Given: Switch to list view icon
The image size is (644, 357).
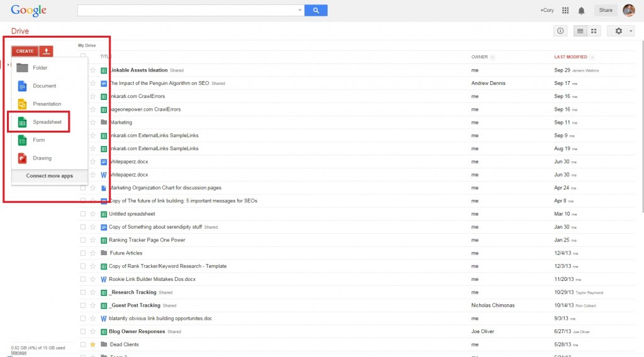Looking at the screenshot, I should coord(580,31).
